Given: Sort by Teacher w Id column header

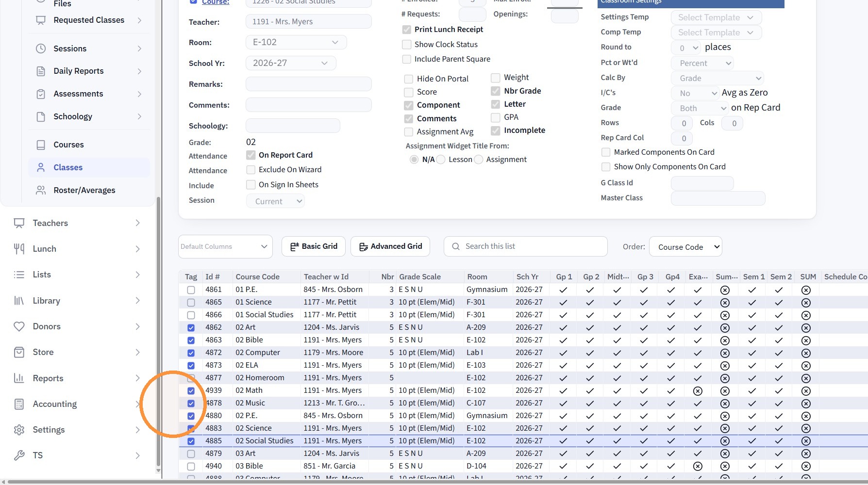Looking at the screenshot, I should click(334, 277).
